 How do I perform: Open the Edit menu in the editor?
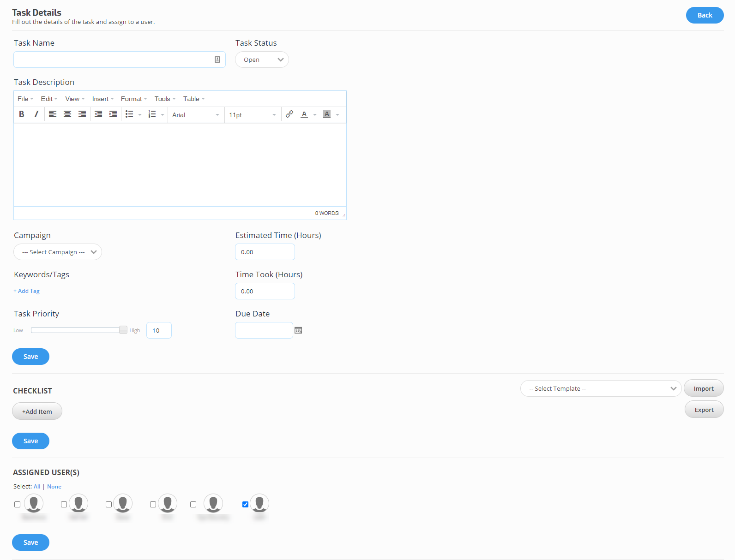pyautogui.click(x=49, y=99)
